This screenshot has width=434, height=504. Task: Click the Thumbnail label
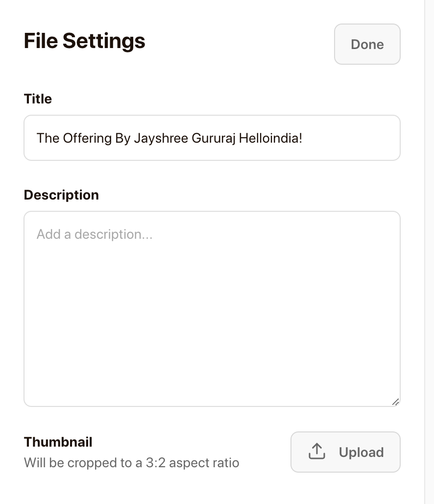pyautogui.click(x=58, y=442)
